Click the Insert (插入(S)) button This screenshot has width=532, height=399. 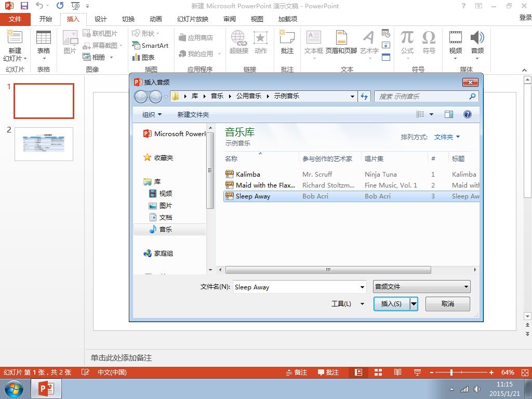point(391,303)
